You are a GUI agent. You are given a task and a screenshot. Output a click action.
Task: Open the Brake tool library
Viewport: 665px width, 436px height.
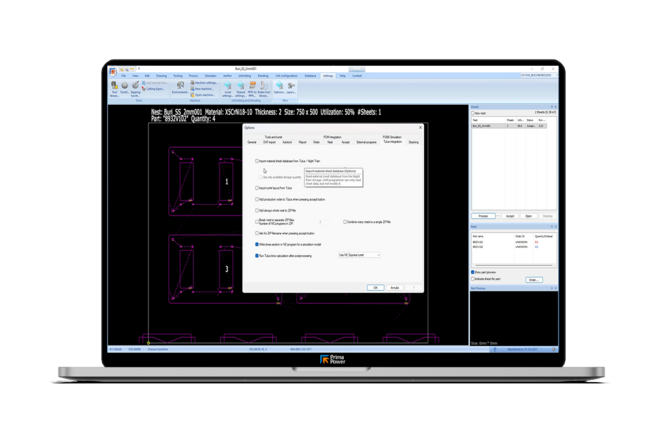(x=264, y=89)
